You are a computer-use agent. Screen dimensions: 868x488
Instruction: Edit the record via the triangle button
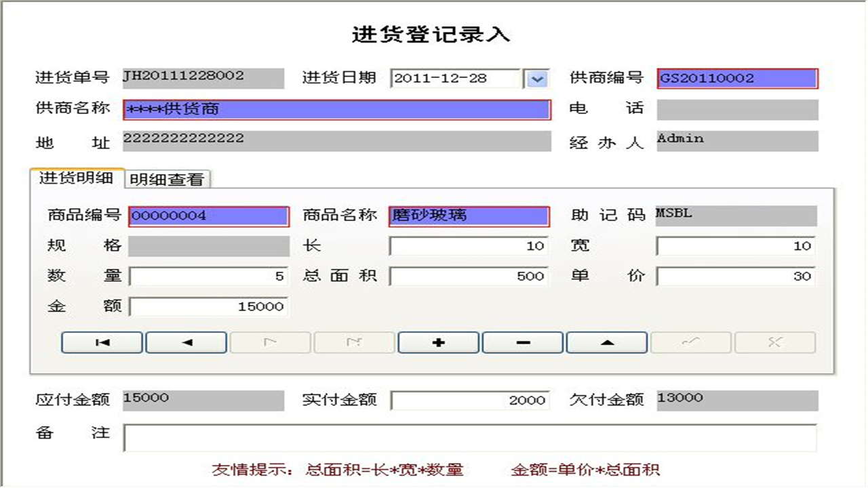point(606,342)
